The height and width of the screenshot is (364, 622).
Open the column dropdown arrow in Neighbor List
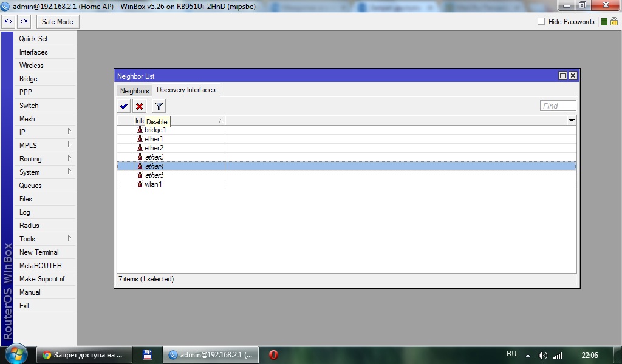click(572, 120)
